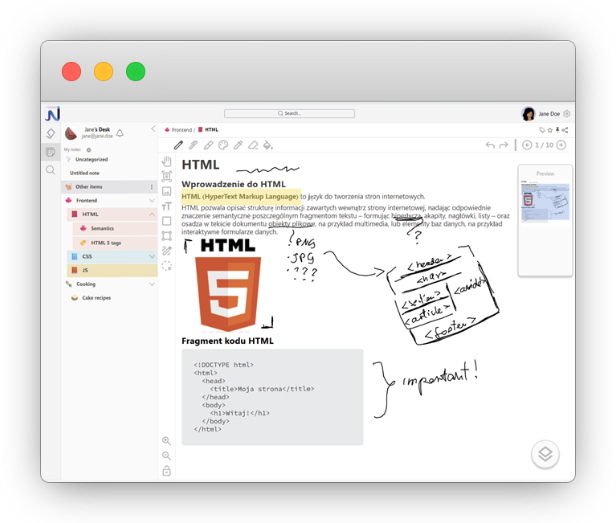Select the pen drawing tool

click(178, 145)
